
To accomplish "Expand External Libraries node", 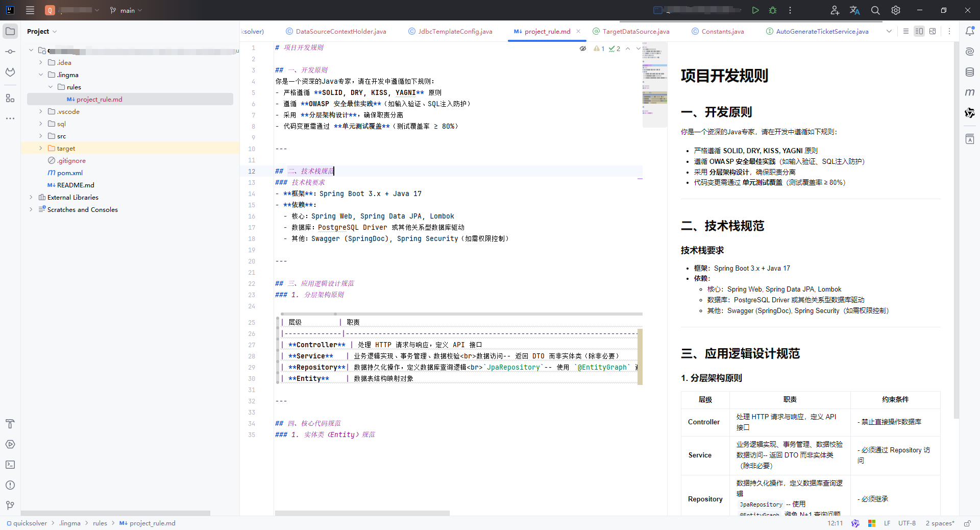I will click(31, 197).
